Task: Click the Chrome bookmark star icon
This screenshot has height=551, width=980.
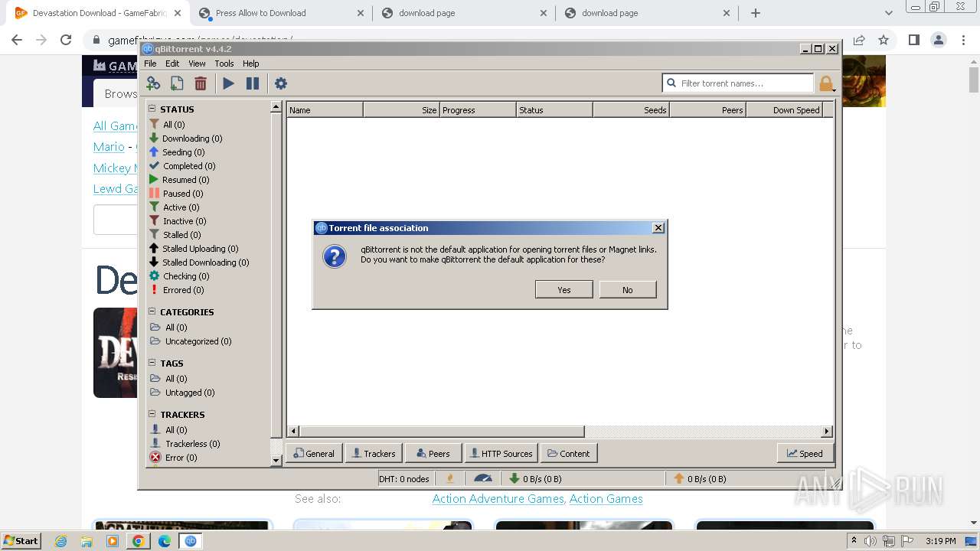Action: [x=884, y=40]
